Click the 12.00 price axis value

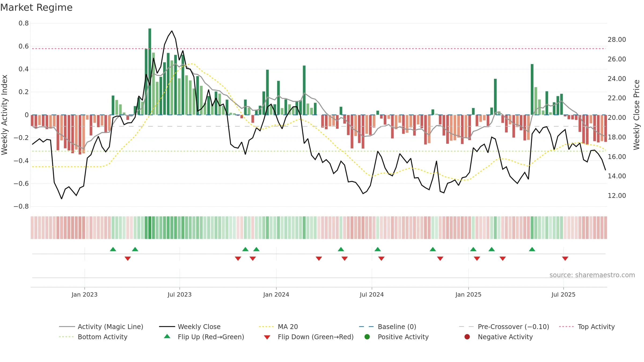click(617, 195)
